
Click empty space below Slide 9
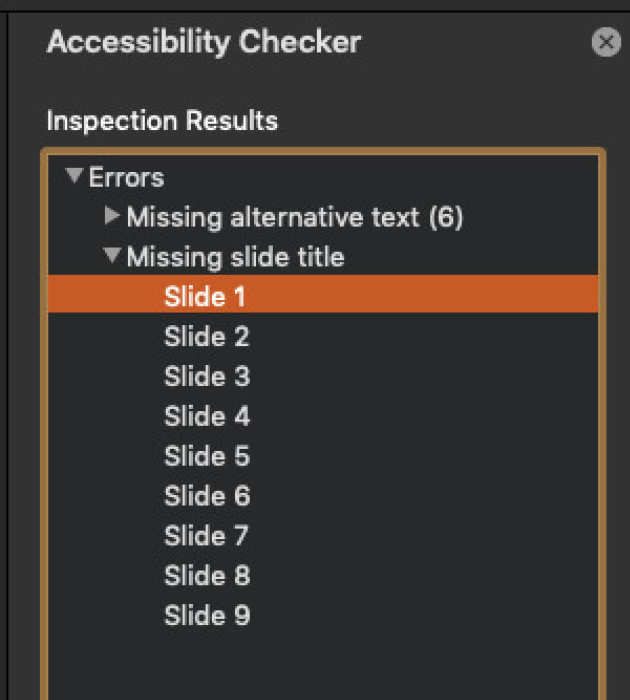(x=320, y=665)
